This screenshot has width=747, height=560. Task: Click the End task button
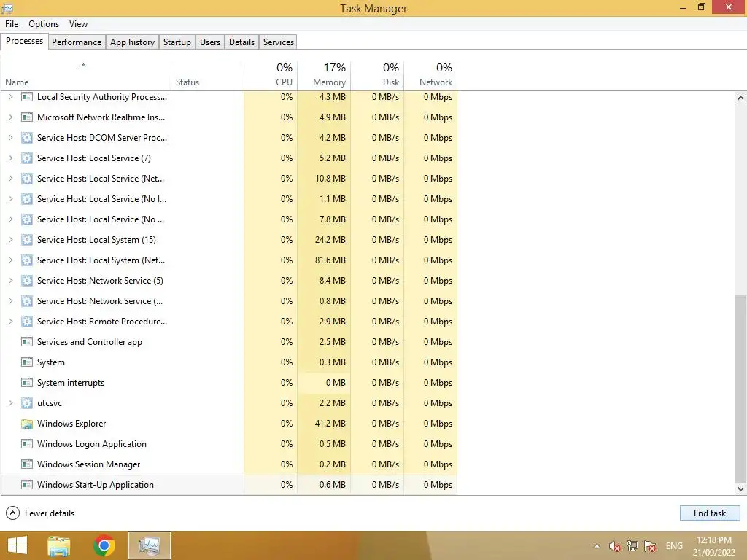[x=709, y=513]
